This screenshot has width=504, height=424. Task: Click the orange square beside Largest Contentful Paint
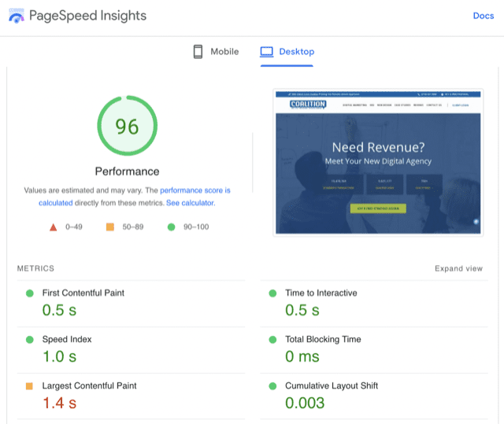point(29,385)
